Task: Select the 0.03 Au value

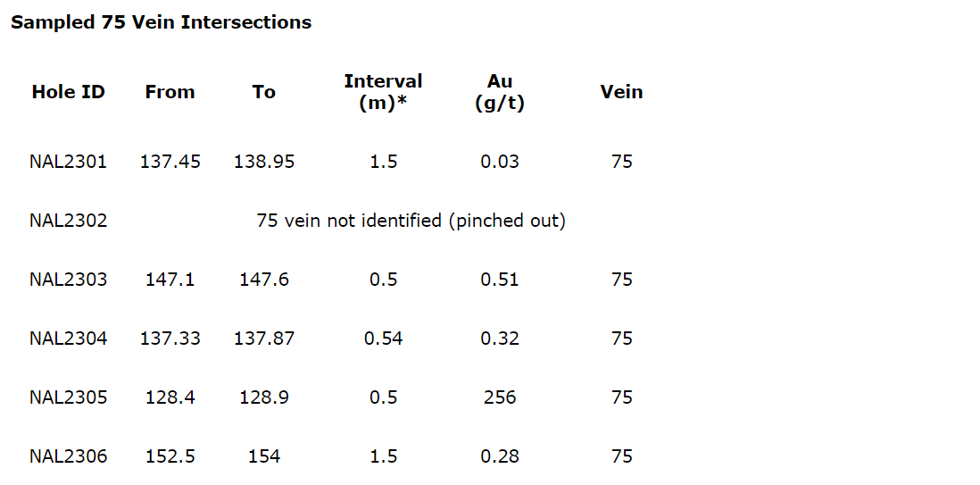Action: click(500, 162)
